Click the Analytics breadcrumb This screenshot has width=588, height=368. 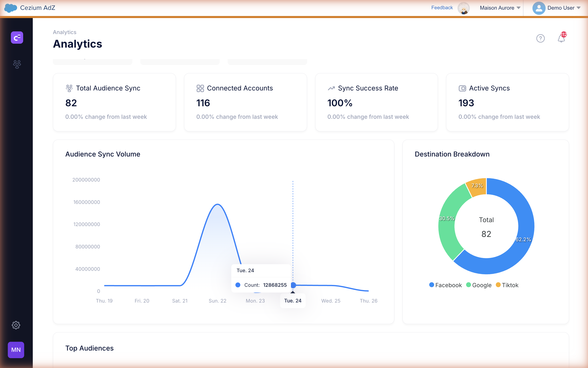tap(65, 32)
